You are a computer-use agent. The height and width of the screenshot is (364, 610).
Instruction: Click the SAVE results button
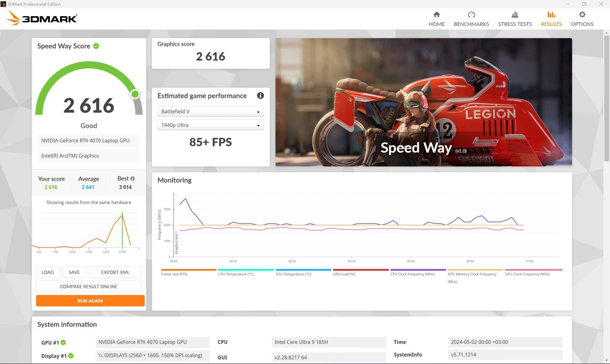coord(74,272)
